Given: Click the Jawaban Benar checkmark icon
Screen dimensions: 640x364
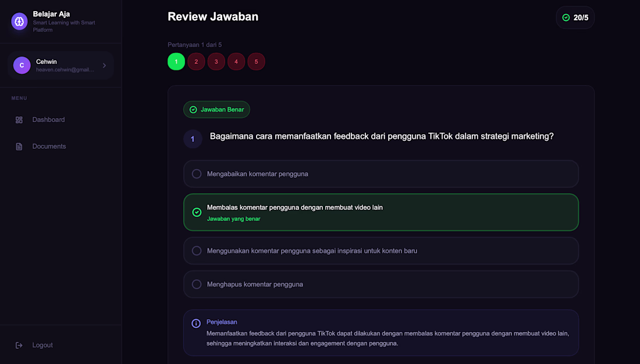Looking at the screenshot, I should click(193, 109).
